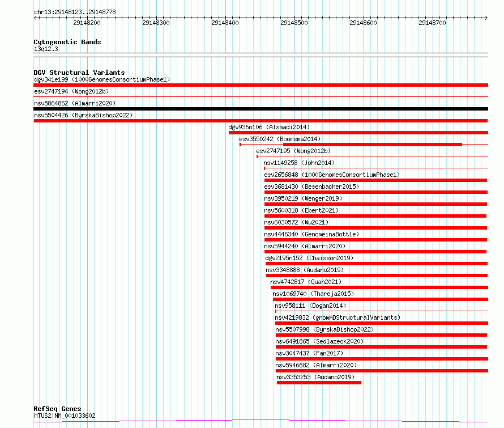Click the thick red esv3550242 segment
Viewport: 504px width, 428px height.
(x=372, y=145)
